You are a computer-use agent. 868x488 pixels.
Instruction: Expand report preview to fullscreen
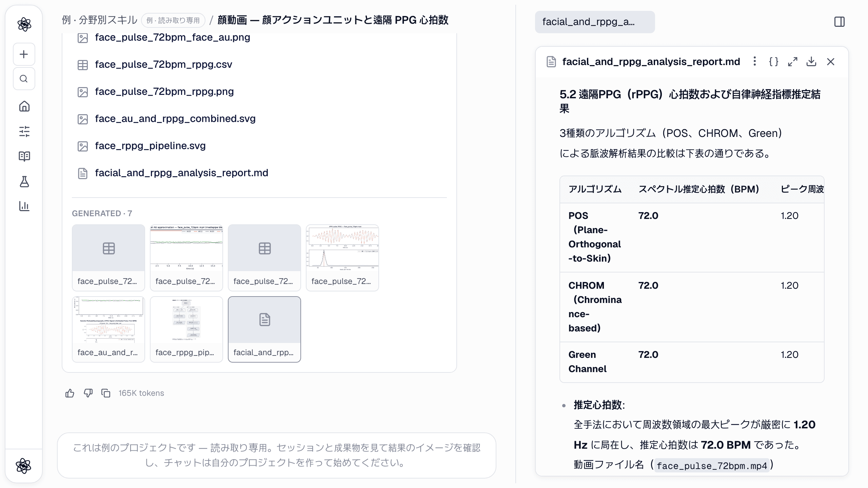792,62
